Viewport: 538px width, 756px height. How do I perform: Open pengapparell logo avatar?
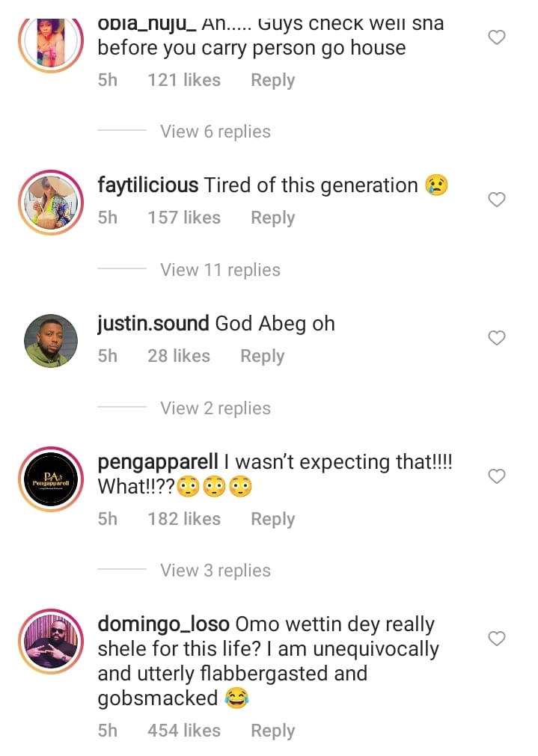click(51, 479)
